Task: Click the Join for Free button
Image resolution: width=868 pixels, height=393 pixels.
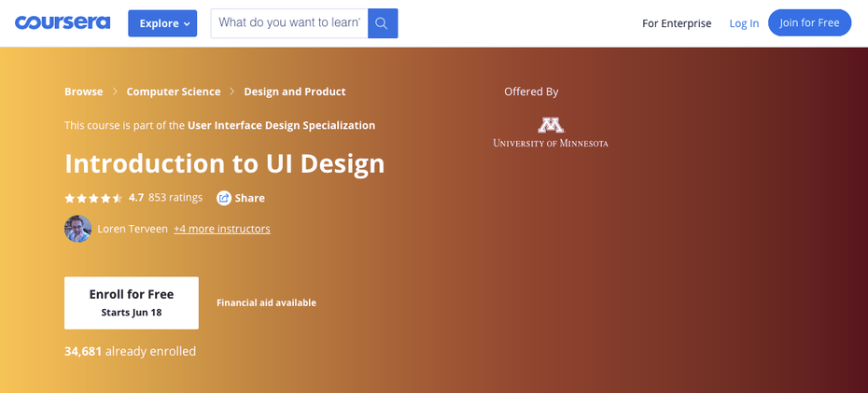Action: point(809,22)
